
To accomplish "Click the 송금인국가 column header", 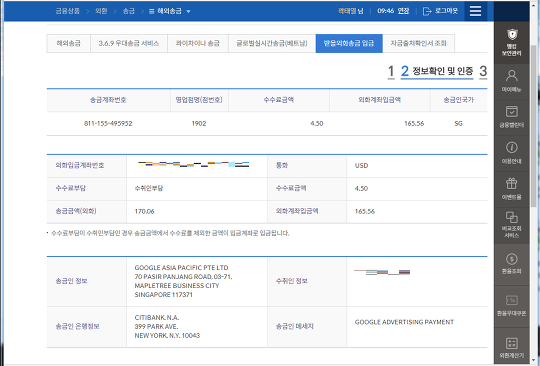I will click(458, 100).
